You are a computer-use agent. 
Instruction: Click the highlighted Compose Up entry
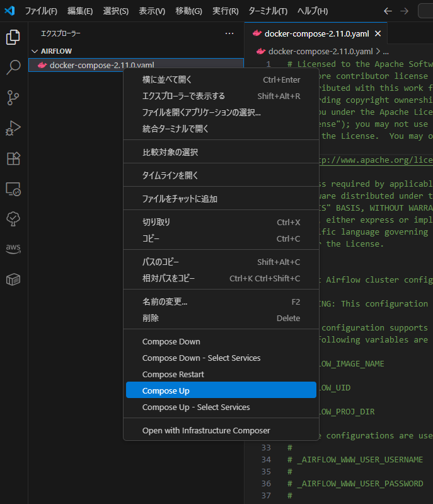pyautogui.click(x=221, y=390)
